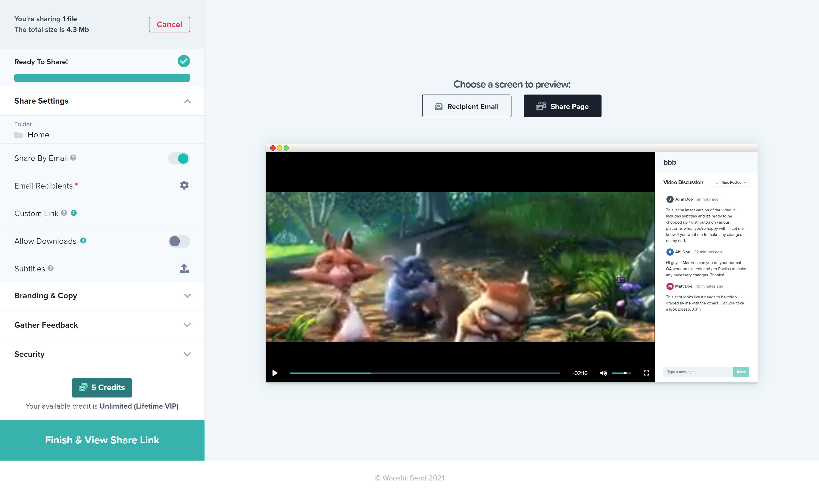Click Matt Doe's comment text
Screen dimensions: 819x504
tap(705, 303)
